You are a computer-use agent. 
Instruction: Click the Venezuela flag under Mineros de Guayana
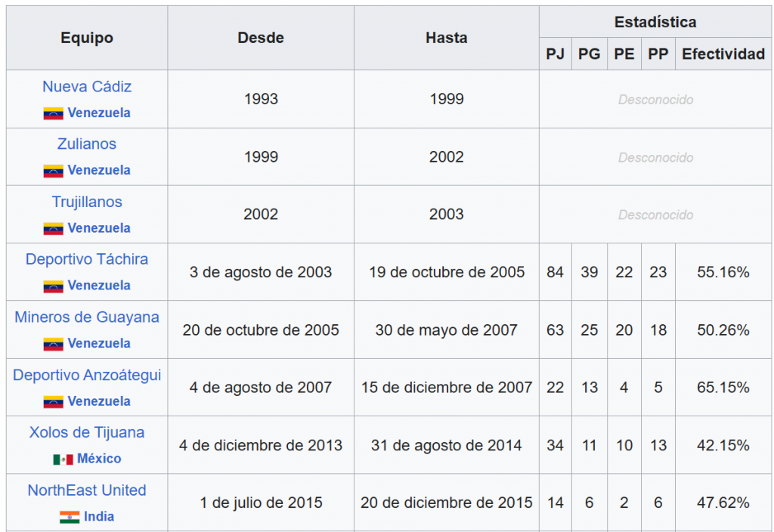tap(53, 344)
